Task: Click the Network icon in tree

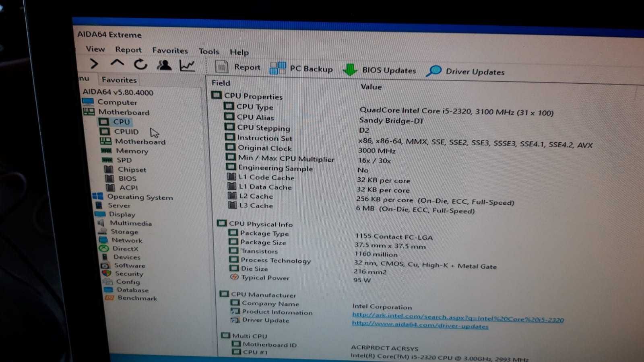Action: [x=103, y=240]
